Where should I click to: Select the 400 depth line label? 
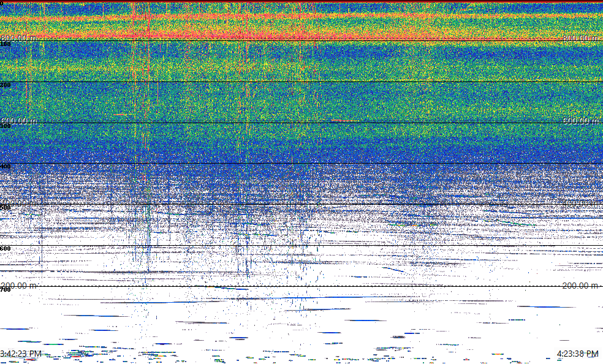(6, 167)
